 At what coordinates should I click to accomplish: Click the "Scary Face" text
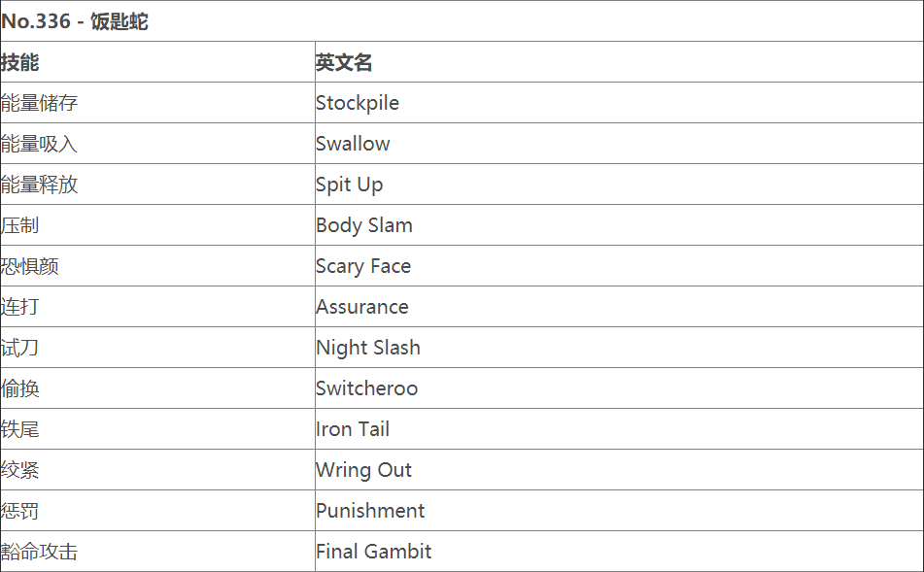[363, 266]
